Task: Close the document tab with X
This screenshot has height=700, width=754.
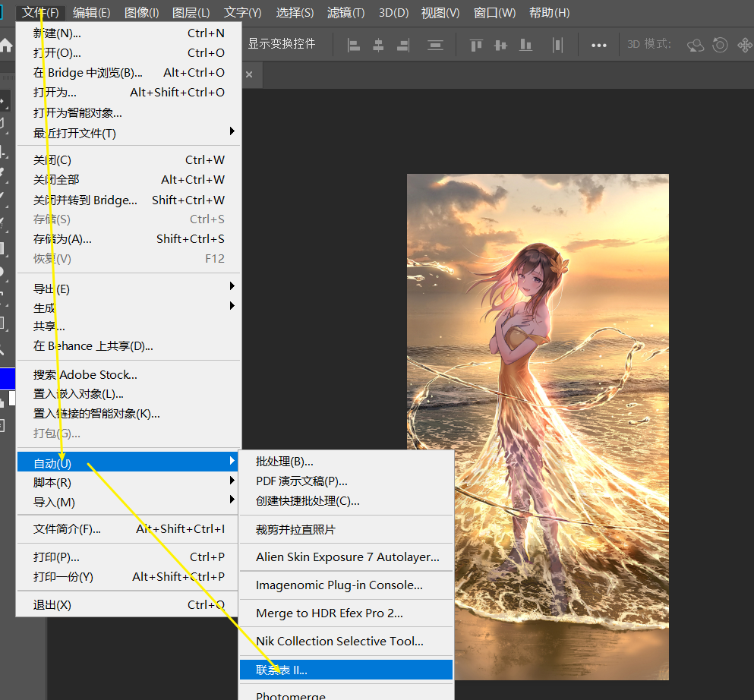Action: tap(249, 74)
